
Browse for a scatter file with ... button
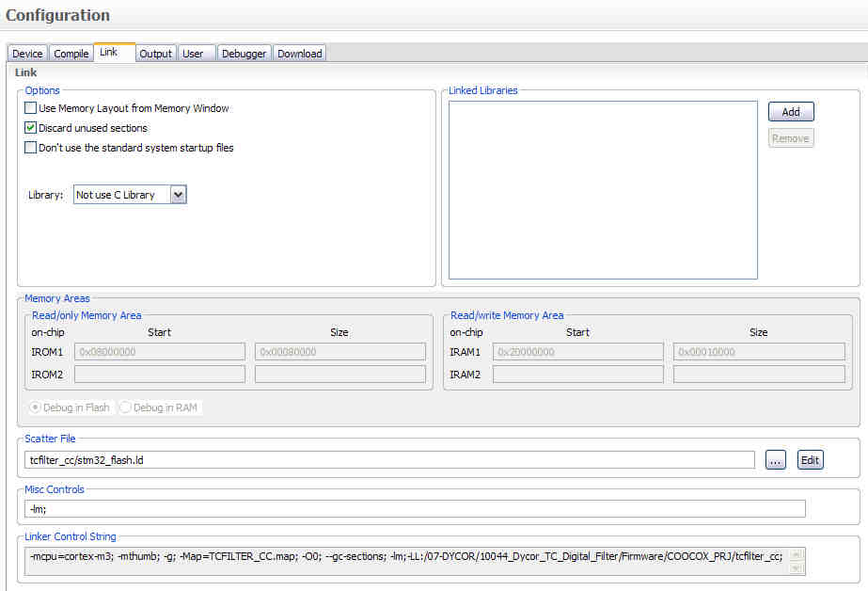coord(776,459)
